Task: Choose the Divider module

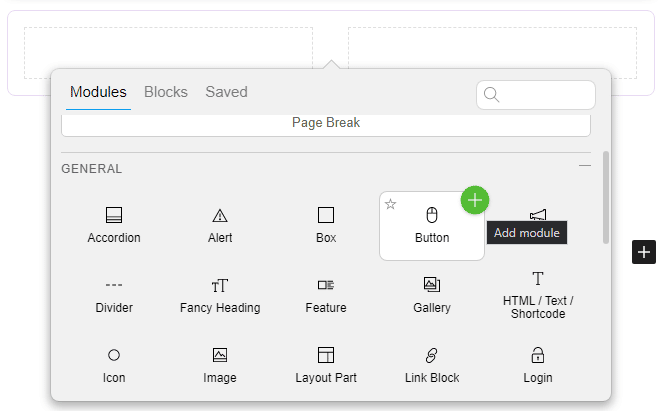Action: (x=114, y=294)
